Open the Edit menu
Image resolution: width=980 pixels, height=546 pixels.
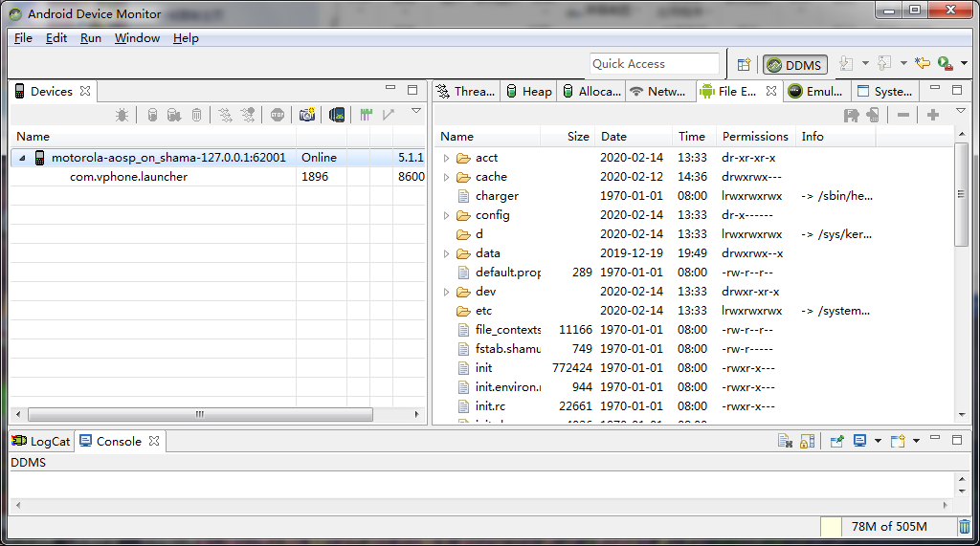[x=56, y=38]
